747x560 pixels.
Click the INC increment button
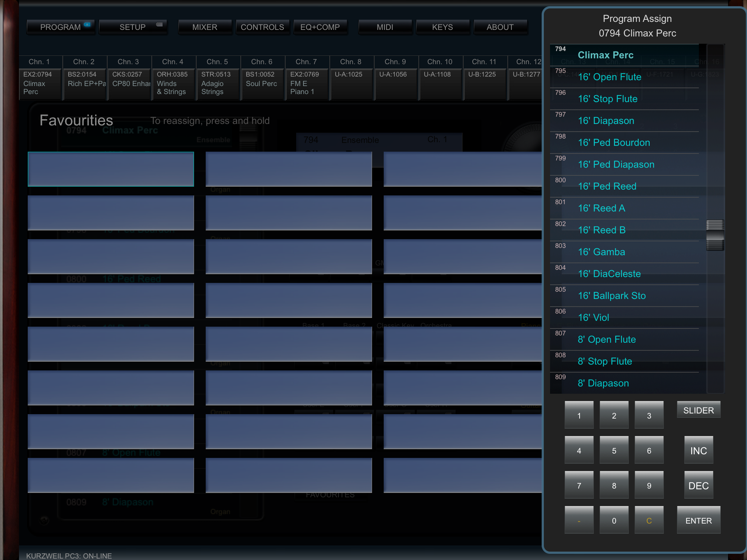(698, 451)
